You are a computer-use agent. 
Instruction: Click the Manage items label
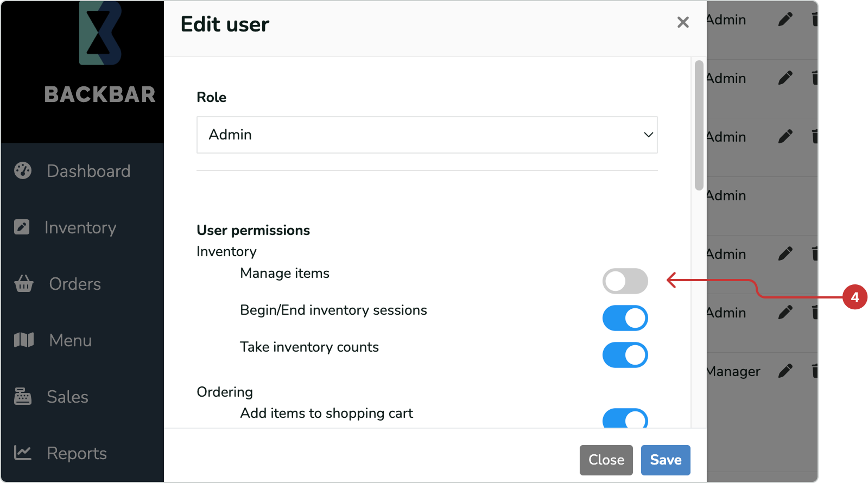pyautogui.click(x=285, y=273)
